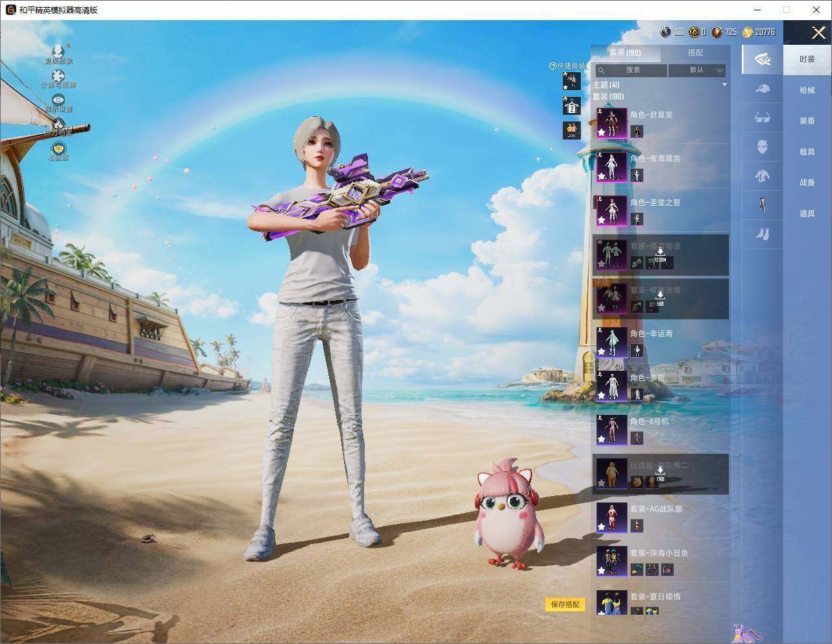
Task: Click the 套装-深海小丑鱼 outfit name text
Action: [659, 553]
